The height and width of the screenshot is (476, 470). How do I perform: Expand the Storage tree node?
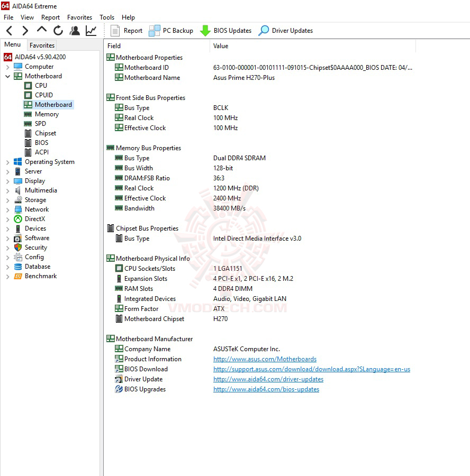coord(8,200)
